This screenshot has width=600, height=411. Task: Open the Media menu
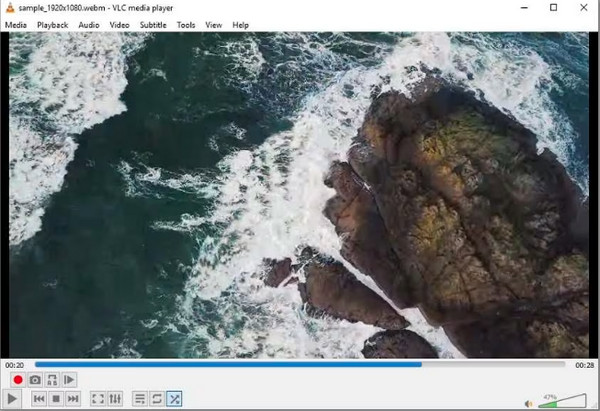pyautogui.click(x=16, y=25)
